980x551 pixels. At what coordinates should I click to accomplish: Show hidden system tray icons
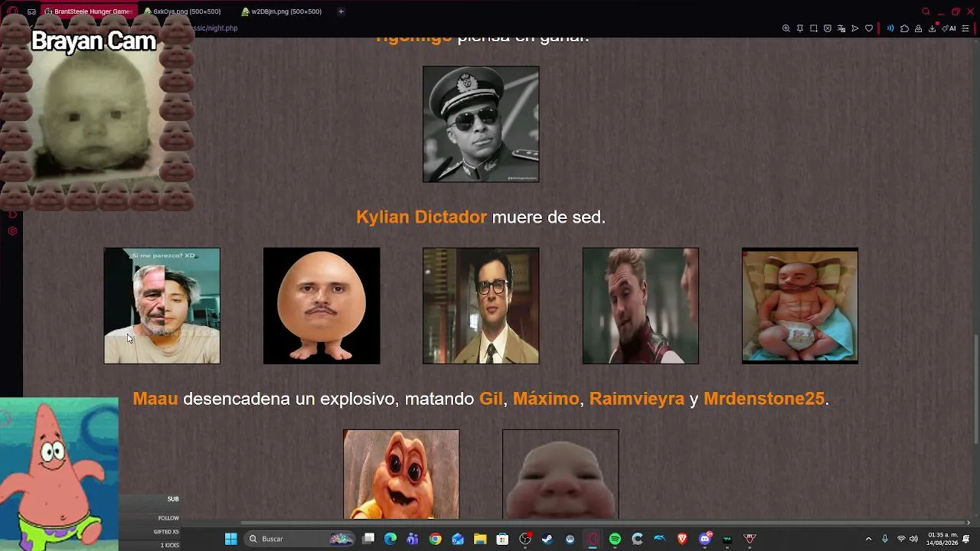pyautogui.click(x=868, y=539)
